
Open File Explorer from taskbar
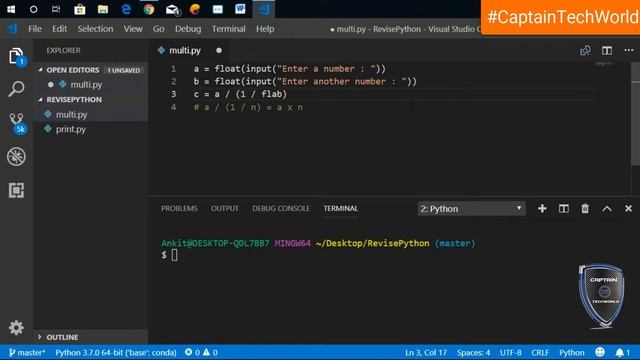point(102,9)
